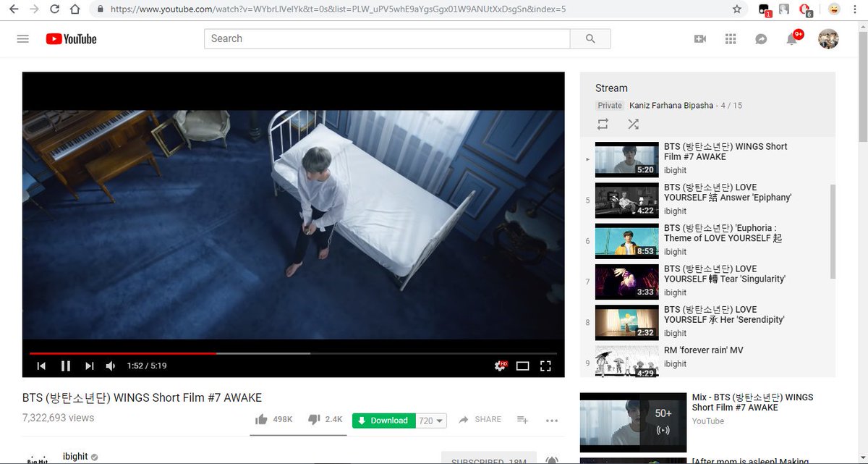Screen dimensions: 868x464
Task: Toggle channel notification bell next to Subscribed
Action: [552, 460]
